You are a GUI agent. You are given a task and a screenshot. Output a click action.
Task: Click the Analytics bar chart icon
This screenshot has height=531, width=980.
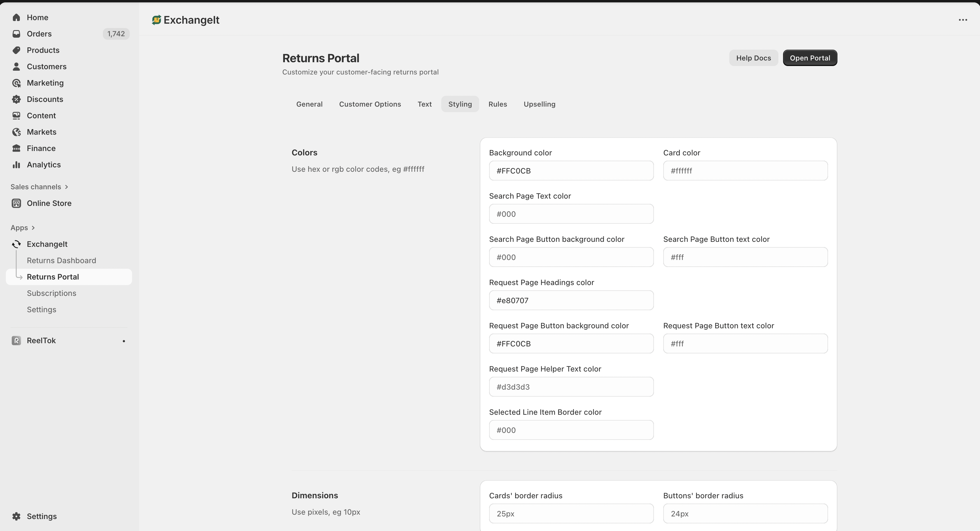(x=16, y=165)
